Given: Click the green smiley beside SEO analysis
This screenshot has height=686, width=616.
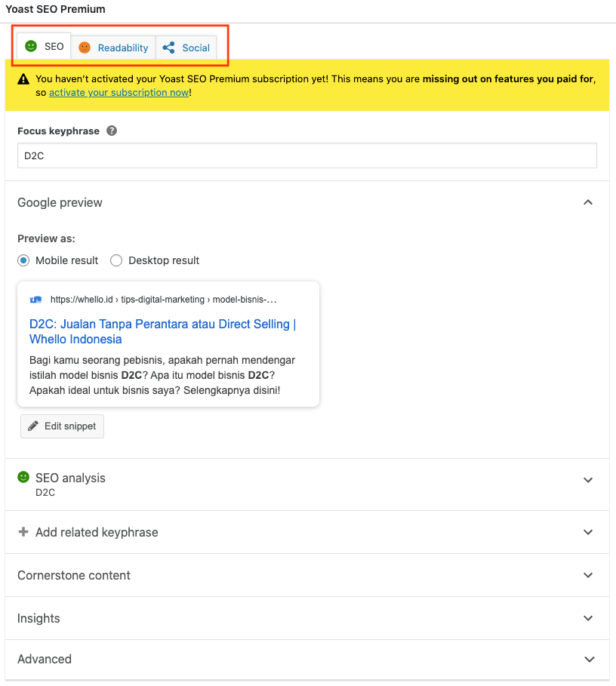Looking at the screenshot, I should [x=23, y=477].
